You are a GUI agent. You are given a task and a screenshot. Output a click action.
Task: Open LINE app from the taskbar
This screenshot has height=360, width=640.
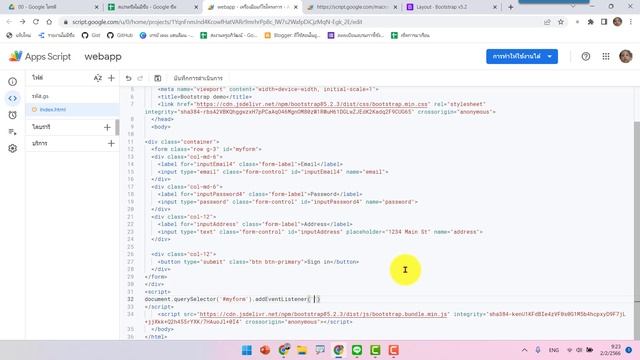pyautogui.click(x=357, y=350)
